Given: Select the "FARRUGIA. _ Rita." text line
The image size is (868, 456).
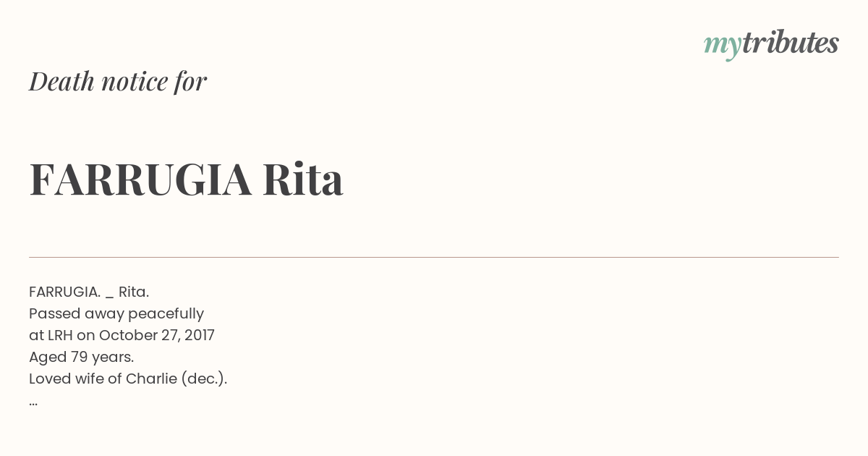Looking at the screenshot, I should (x=89, y=292).
